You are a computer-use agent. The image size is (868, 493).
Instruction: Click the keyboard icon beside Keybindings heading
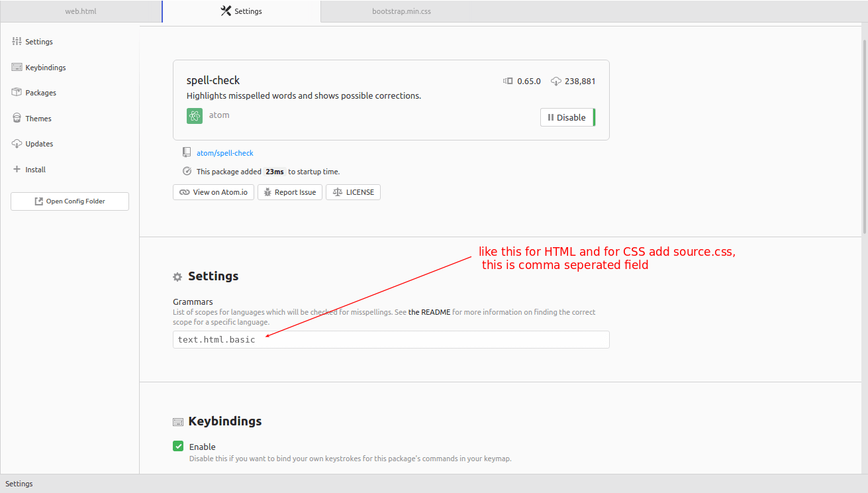coord(177,422)
